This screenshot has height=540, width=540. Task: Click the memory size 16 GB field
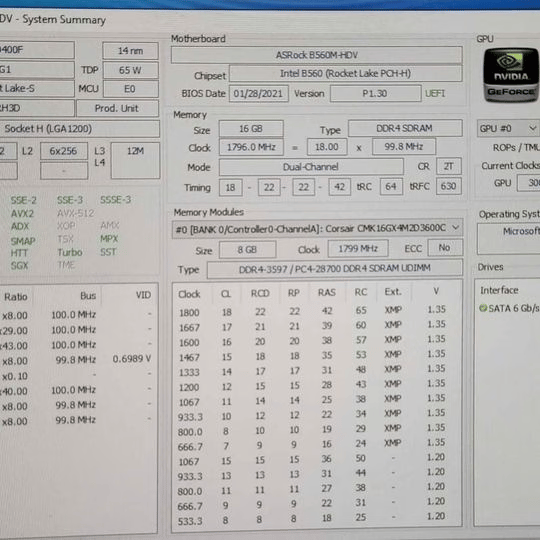tap(251, 129)
